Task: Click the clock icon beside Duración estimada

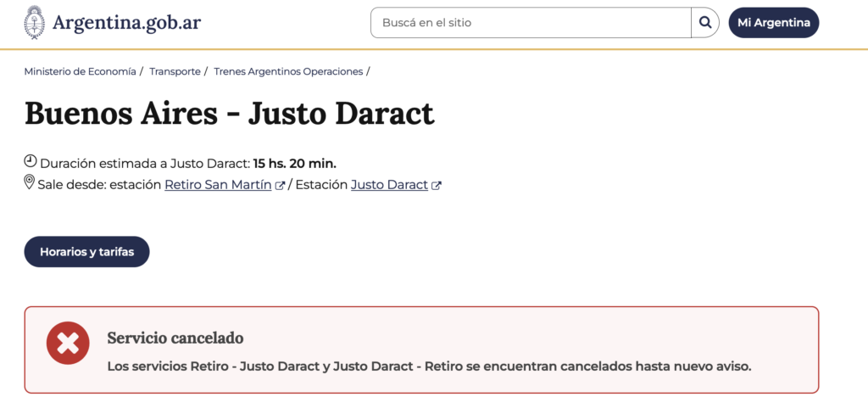Action: (x=31, y=162)
